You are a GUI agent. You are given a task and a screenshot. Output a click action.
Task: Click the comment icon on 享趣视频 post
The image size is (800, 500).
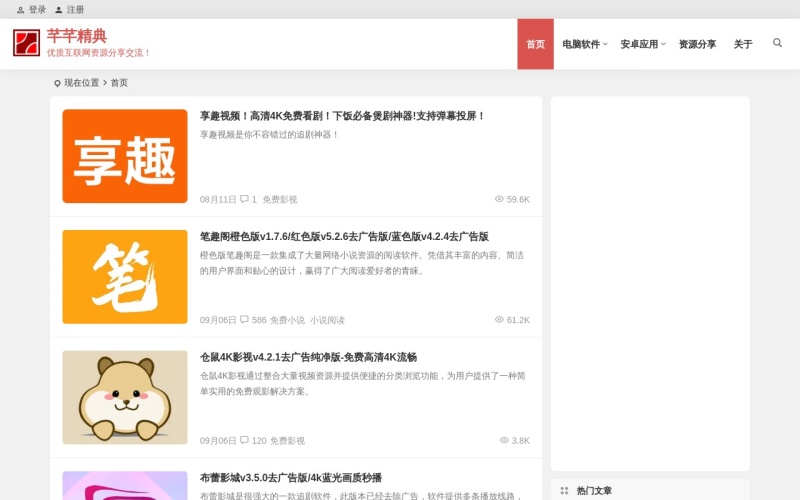pyautogui.click(x=244, y=199)
